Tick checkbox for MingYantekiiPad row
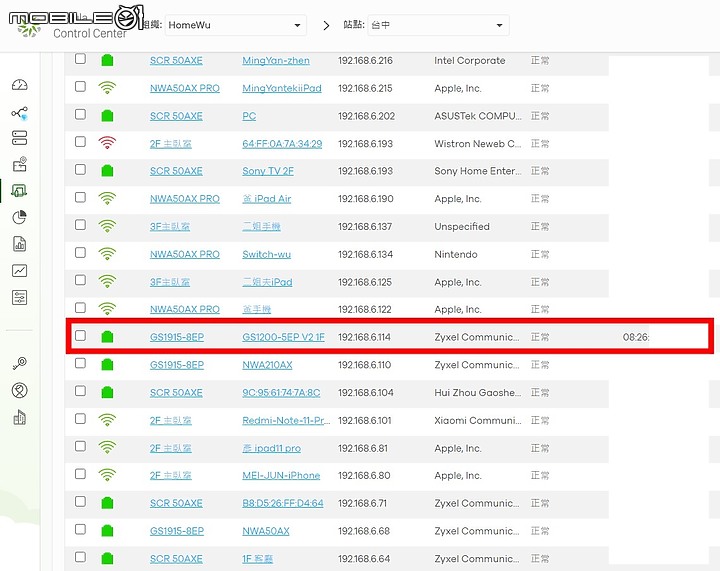Screen dimensions: 720x571 80,86
